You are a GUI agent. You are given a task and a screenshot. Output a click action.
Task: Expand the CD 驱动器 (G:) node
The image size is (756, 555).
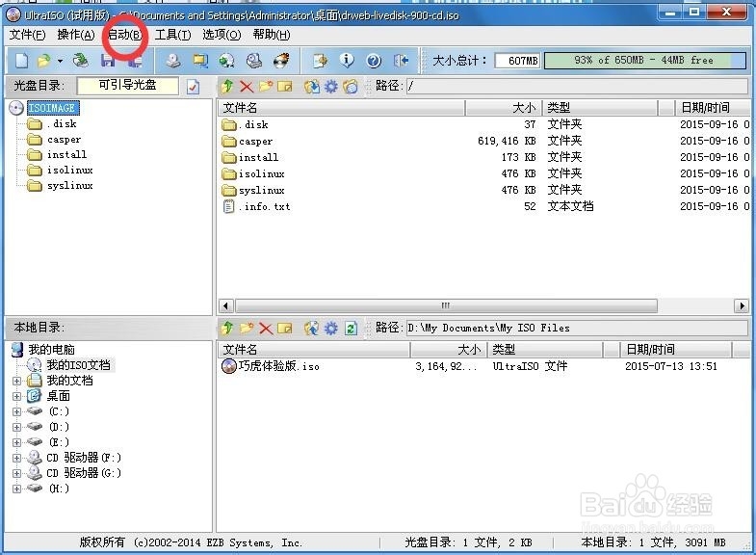point(17,473)
